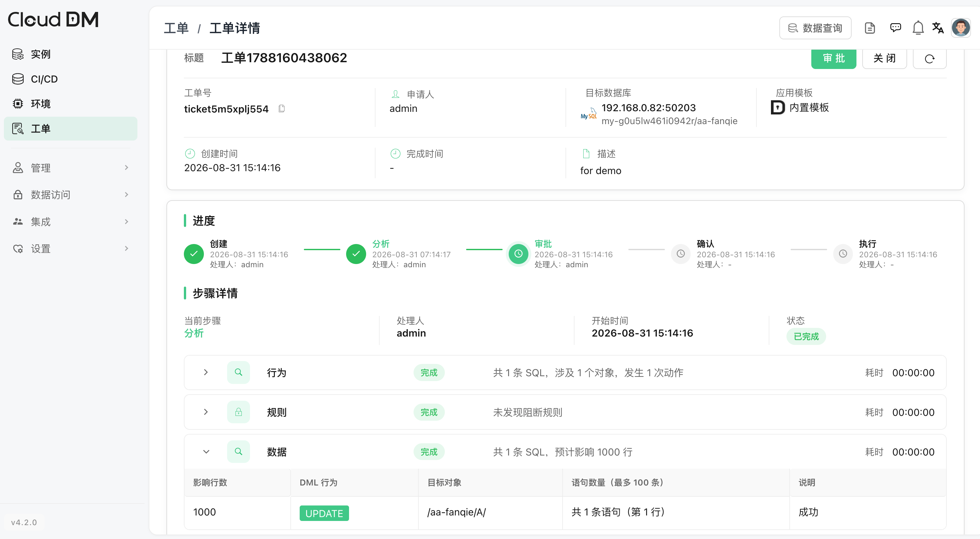Viewport: 980px width, 539px height.
Task: Click the 规则 row lock icon
Action: coord(238,412)
